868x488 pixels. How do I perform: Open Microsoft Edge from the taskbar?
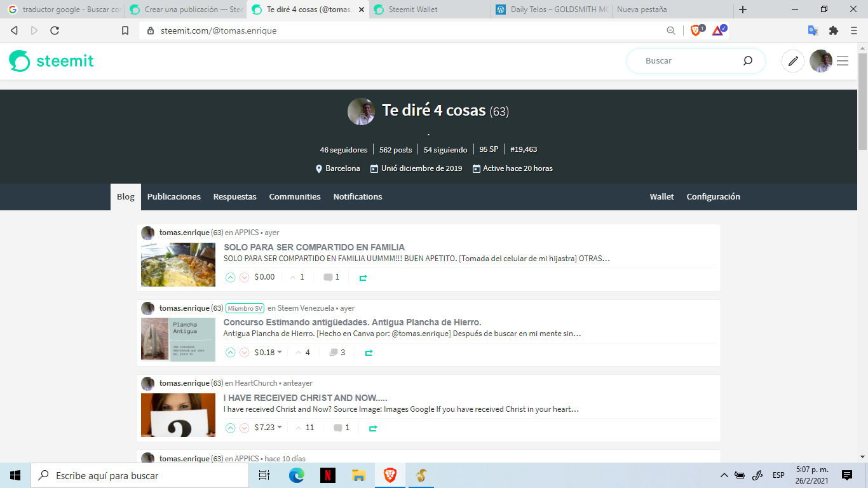click(297, 475)
